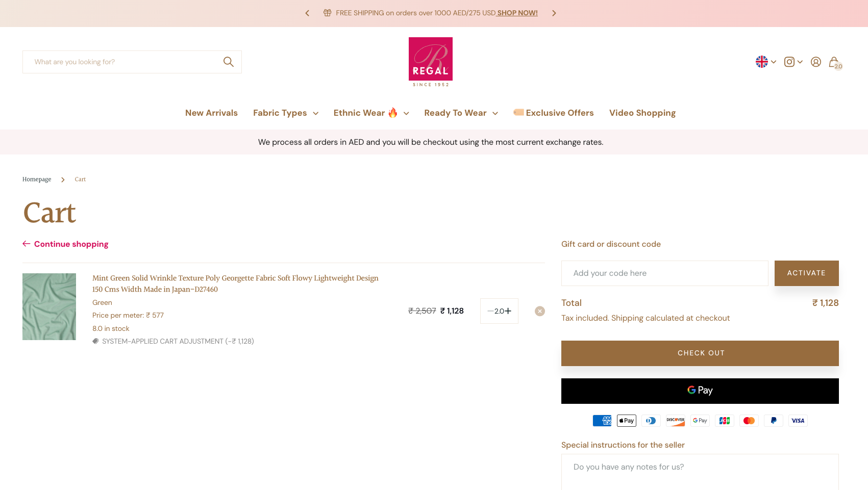Pay with the large Google Pay button
The height and width of the screenshot is (490, 868).
point(700,391)
